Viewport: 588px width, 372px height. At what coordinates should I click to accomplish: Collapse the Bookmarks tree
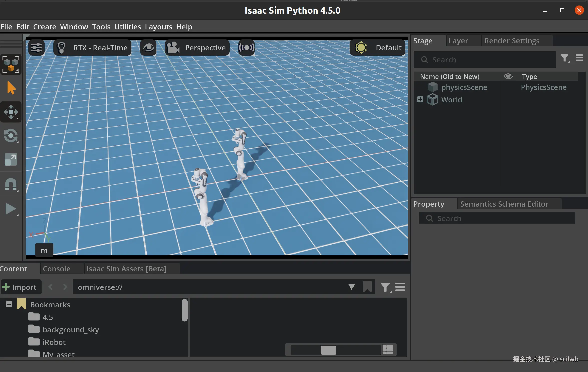coord(9,304)
